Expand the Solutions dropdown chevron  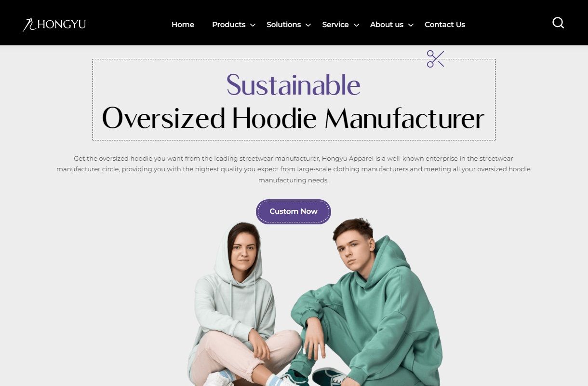coord(308,25)
